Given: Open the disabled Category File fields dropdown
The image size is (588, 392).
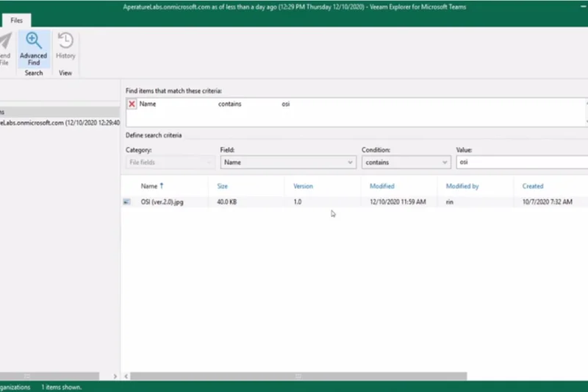Looking at the screenshot, I should [x=171, y=163].
